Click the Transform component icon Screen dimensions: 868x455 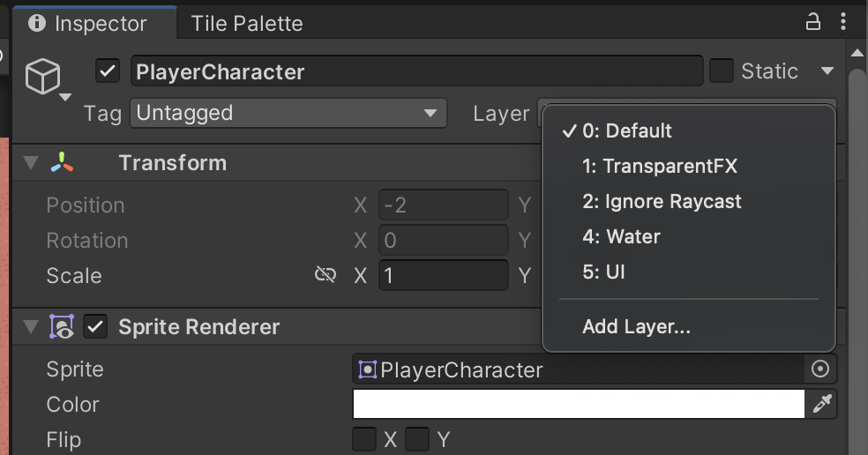point(62,163)
